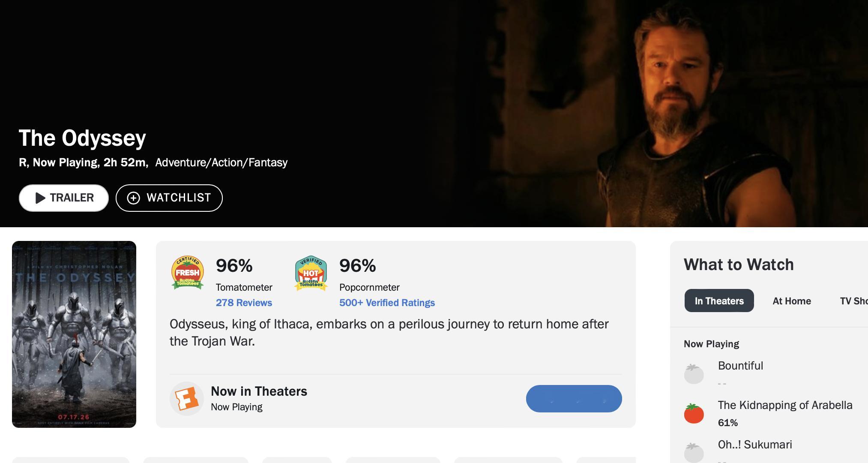Open the 500+ Verified Ratings link

pyautogui.click(x=387, y=303)
